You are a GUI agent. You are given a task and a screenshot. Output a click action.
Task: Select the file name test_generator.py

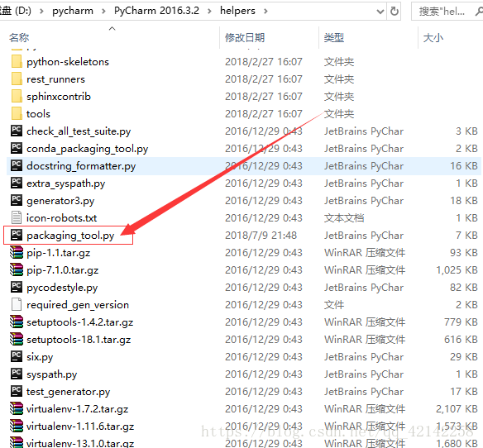68,392
